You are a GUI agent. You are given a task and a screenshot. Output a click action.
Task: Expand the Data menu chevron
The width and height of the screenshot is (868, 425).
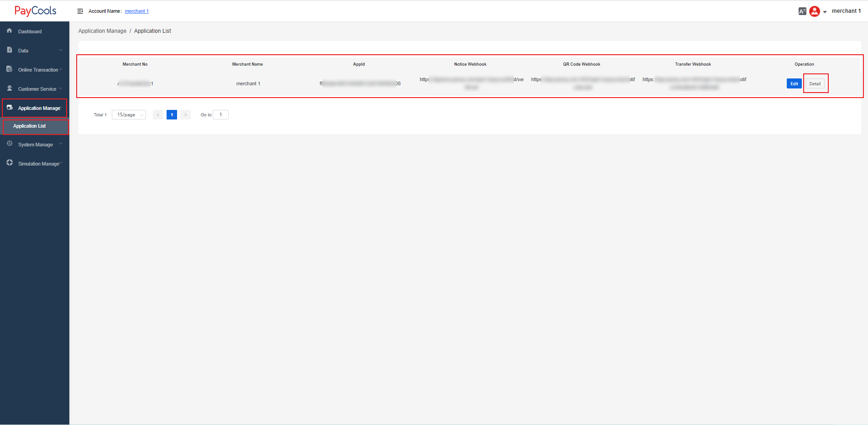(61, 50)
